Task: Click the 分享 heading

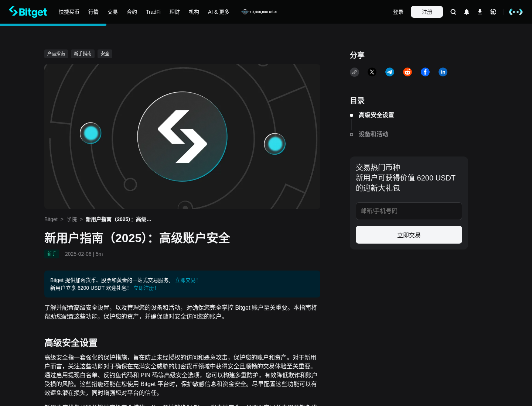Action: click(357, 55)
